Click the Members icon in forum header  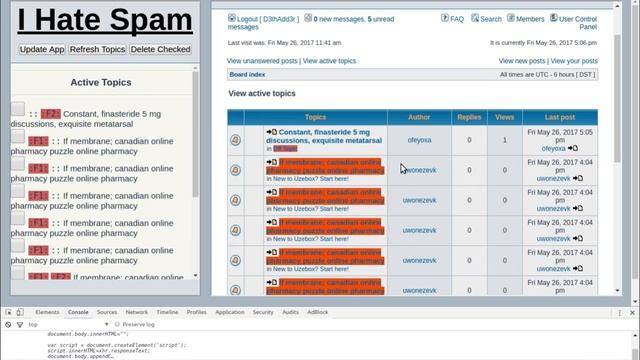pyautogui.click(x=511, y=18)
